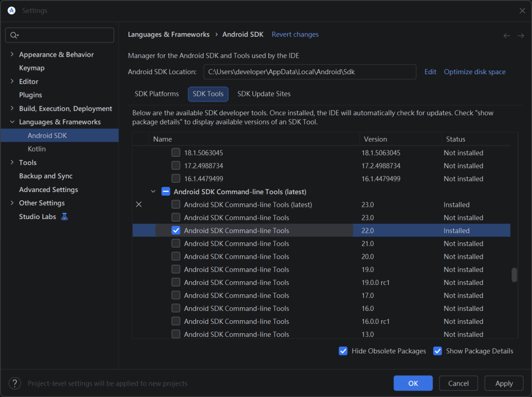Viewport: 532px width, 397px height.
Task: Expand the Editor settings section
Action: [x=12, y=81]
